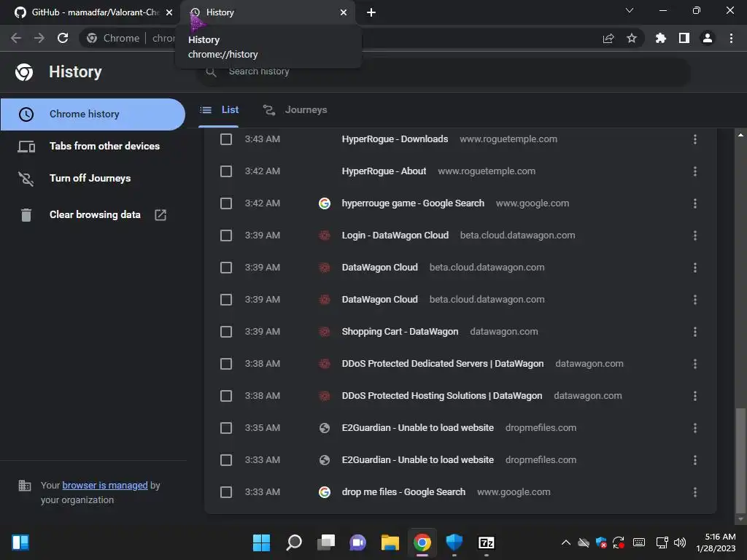747x560 pixels.
Task: Open the hyperrouge game - Google Search link
Action: 413,203
